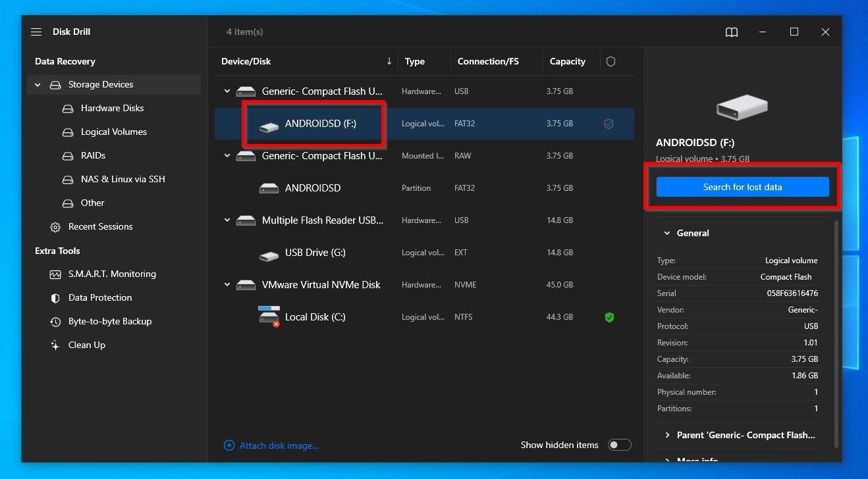Image resolution: width=868 pixels, height=479 pixels.
Task: Choose the Other devices category
Action: tap(93, 203)
